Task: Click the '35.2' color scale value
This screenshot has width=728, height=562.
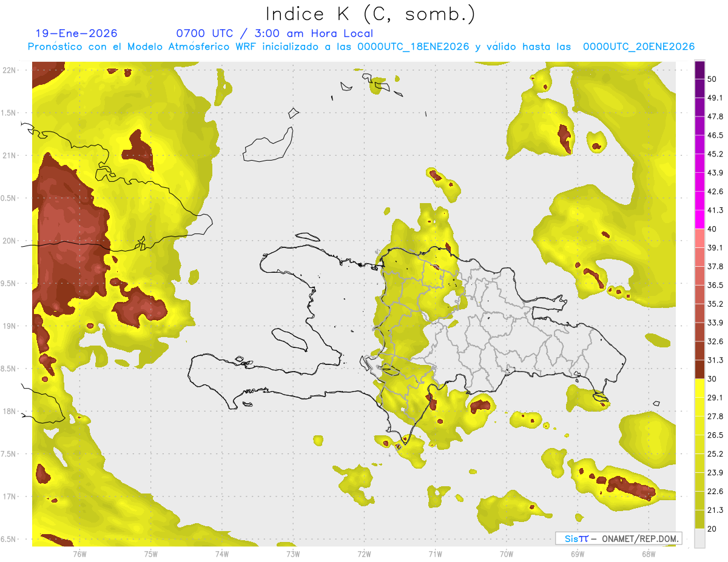Action: (715, 304)
